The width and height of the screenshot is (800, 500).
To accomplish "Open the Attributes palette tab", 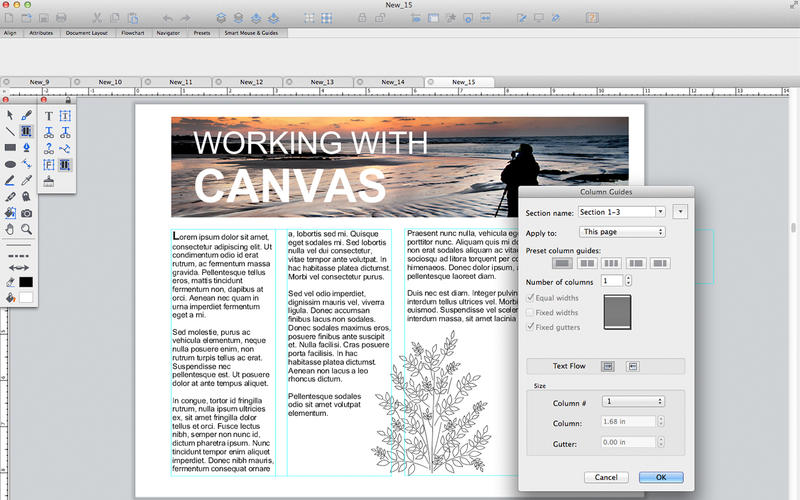I will click(41, 33).
